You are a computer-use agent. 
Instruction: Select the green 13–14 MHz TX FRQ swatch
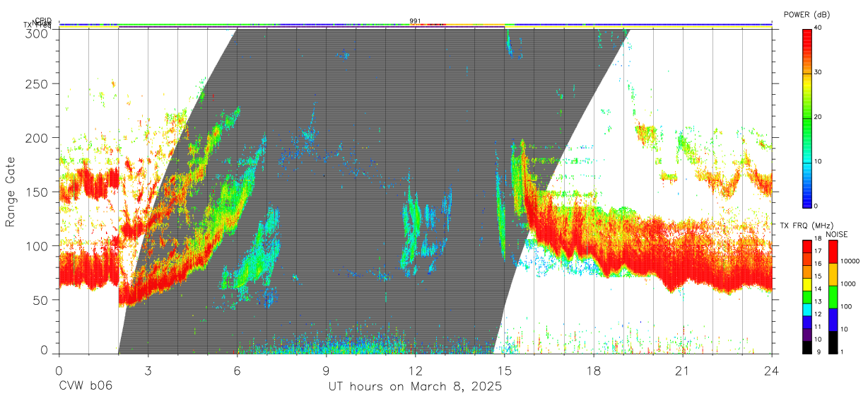(x=807, y=297)
